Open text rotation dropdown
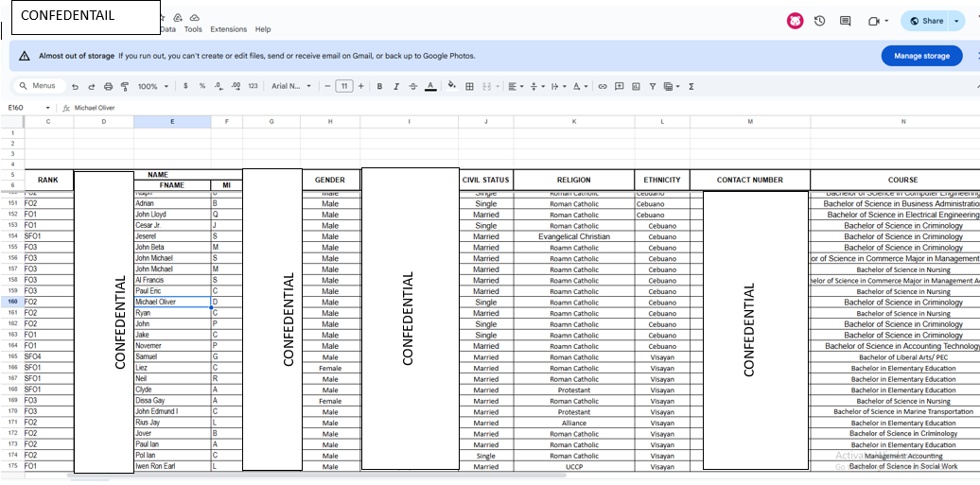Image resolution: width=980 pixels, height=485 pixels. click(581, 86)
